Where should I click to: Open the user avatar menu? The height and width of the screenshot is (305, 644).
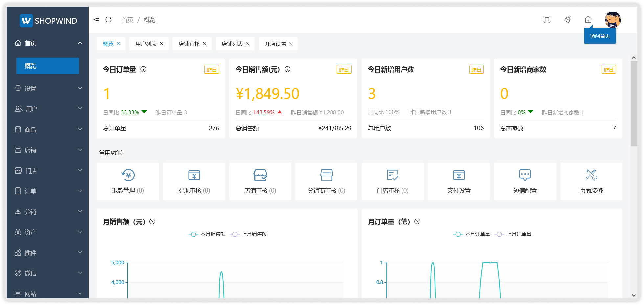(x=612, y=19)
